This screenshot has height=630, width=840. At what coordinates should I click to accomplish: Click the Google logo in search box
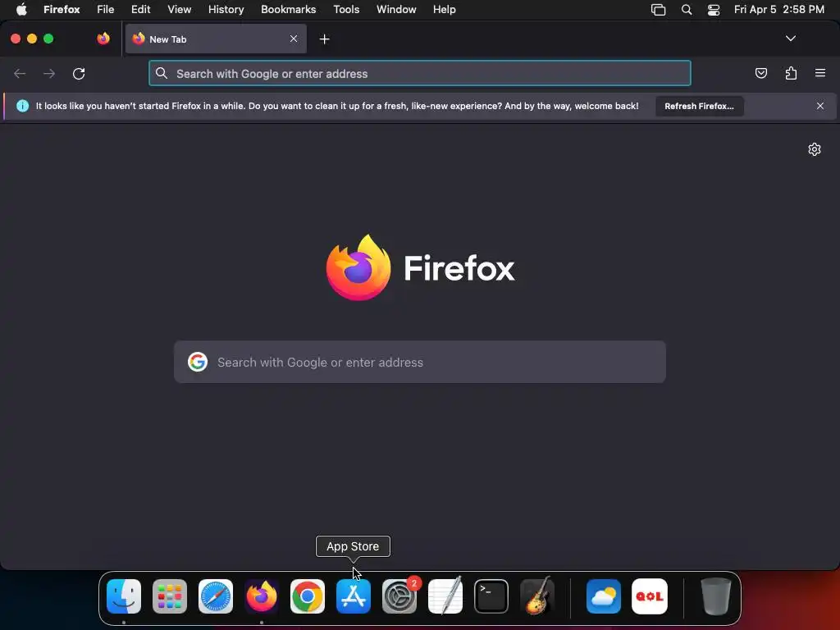[x=198, y=362]
